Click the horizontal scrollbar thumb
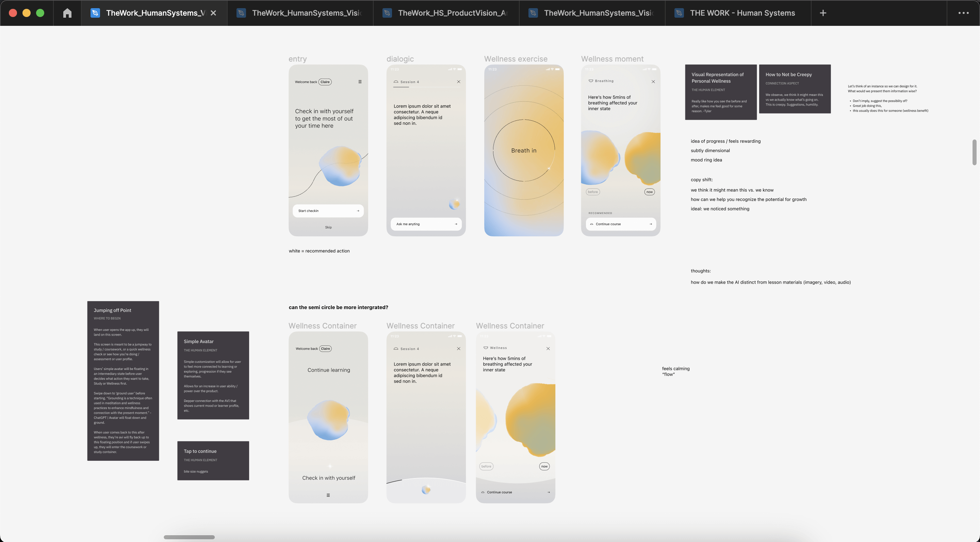Viewport: 980px width, 542px height. (x=189, y=537)
